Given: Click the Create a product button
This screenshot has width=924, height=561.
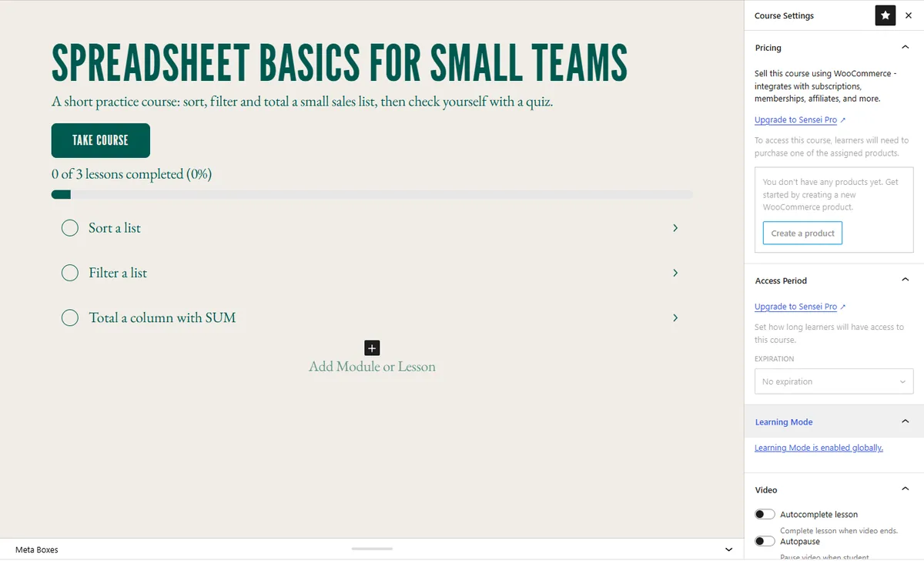Looking at the screenshot, I should (802, 233).
